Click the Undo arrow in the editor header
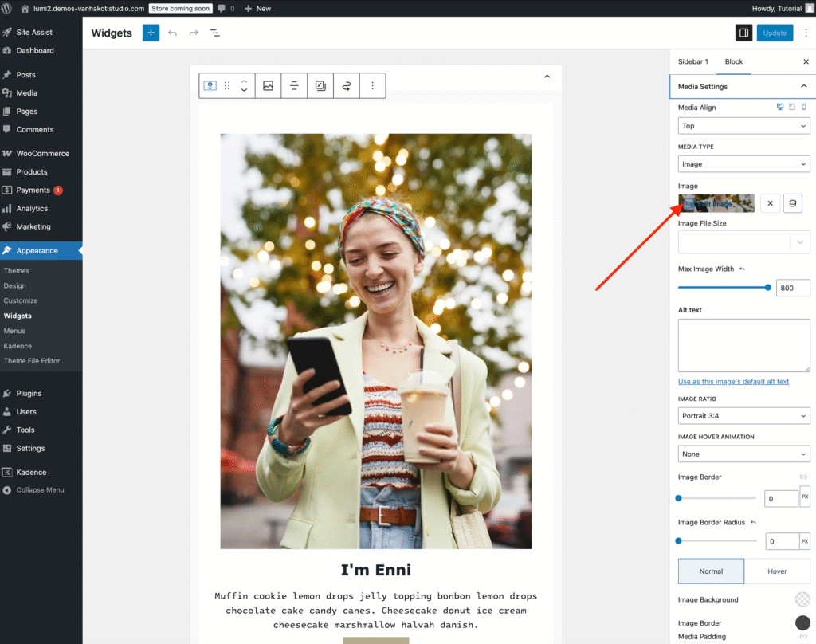 pos(172,33)
